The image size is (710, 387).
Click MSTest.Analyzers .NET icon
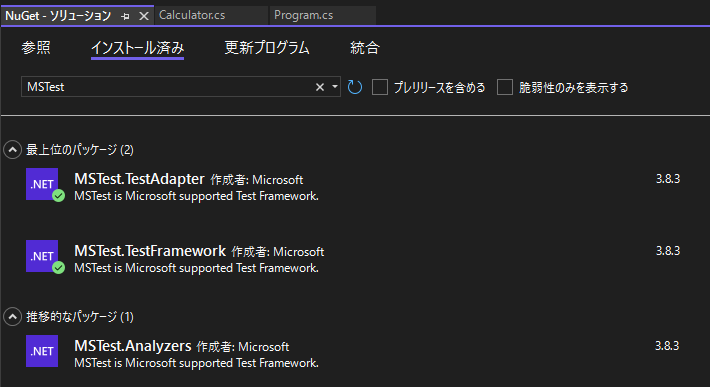point(42,351)
